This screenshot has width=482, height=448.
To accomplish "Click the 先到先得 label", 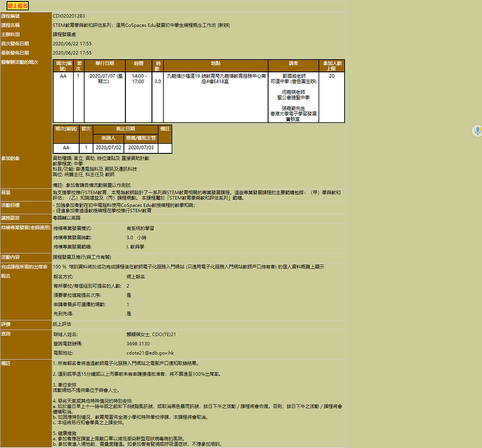I will click(63, 314).
